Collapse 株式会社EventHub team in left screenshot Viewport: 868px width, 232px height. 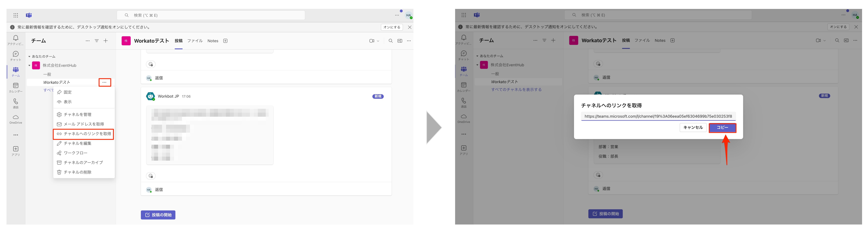coord(29,65)
